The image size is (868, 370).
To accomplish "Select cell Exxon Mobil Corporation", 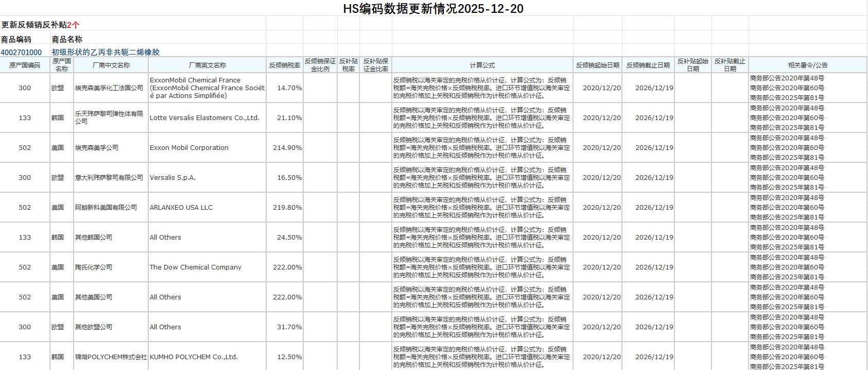I will pyautogui.click(x=207, y=148).
